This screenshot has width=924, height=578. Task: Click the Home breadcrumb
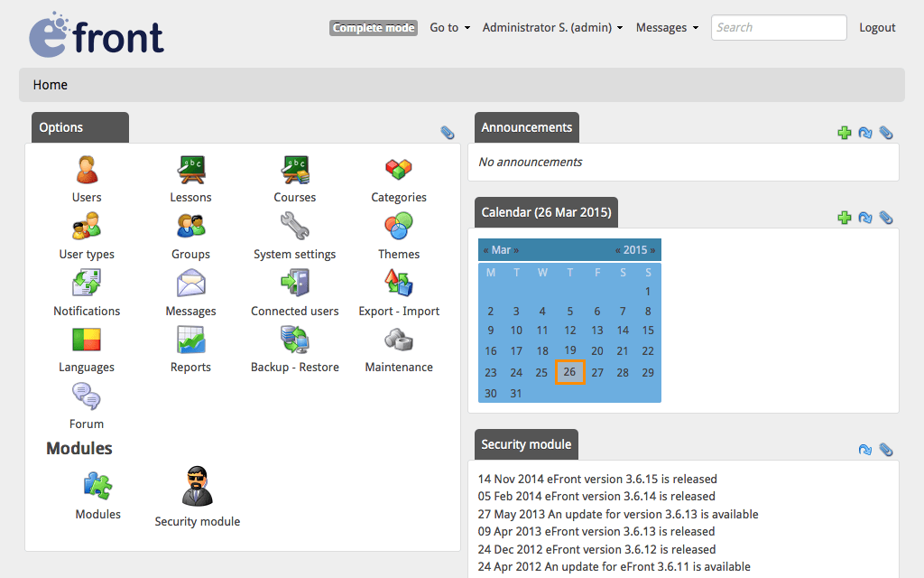pyautogui.click(x=50, y=84)
